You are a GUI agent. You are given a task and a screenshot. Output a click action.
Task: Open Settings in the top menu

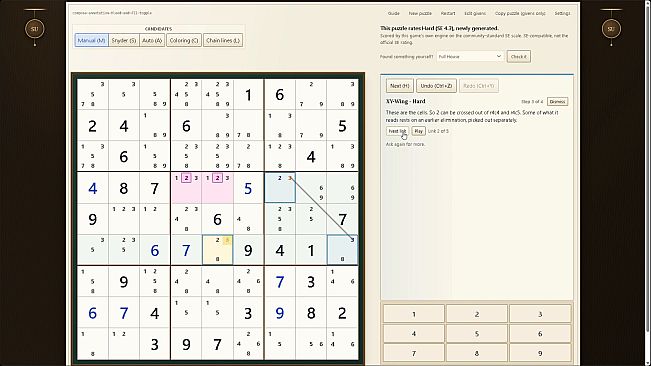[563, 13]
